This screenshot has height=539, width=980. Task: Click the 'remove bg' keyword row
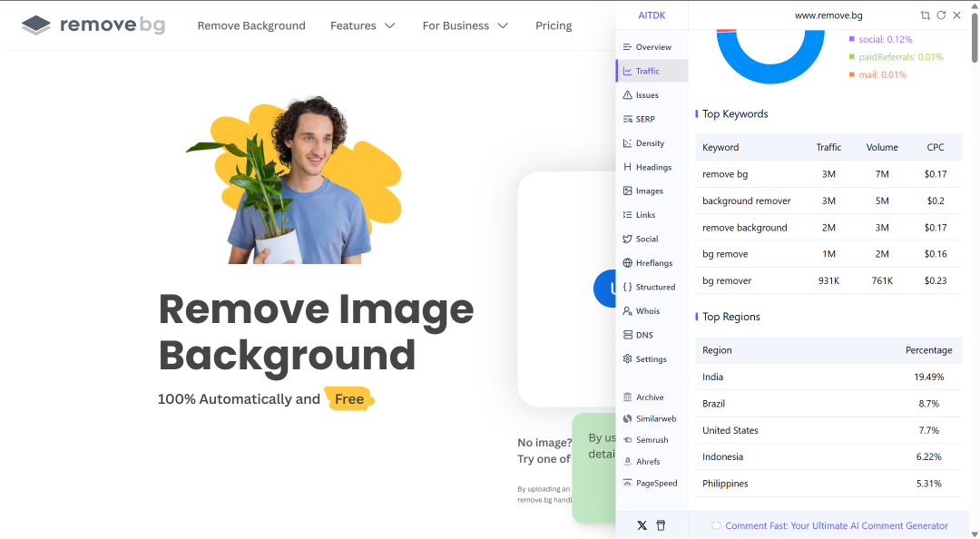[x=828, y=174]
